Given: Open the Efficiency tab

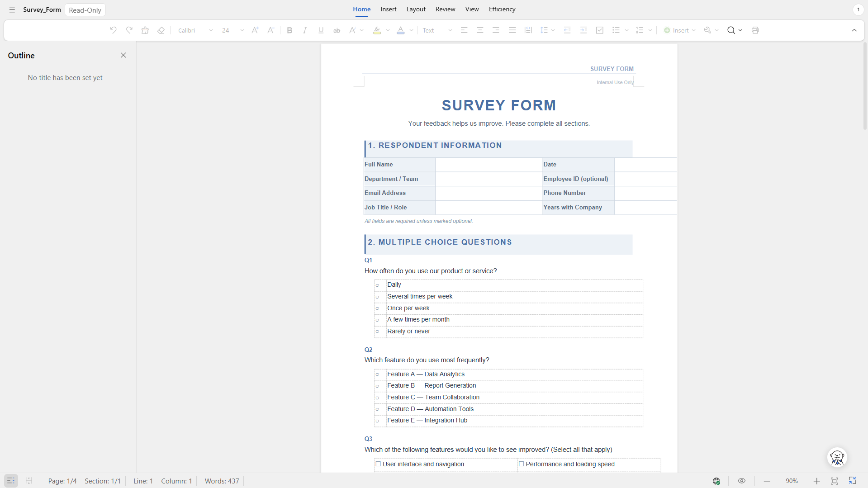Looking at the screenshot, I should [x=502, y=9].
